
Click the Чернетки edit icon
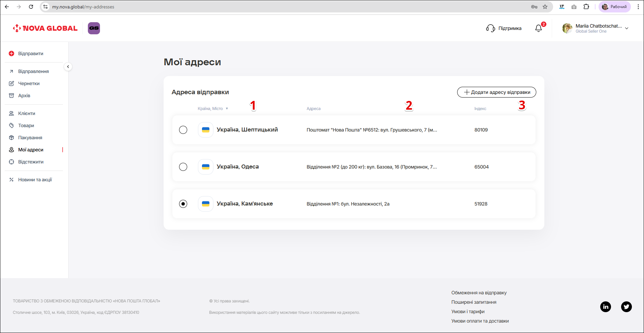click(11, 83)
